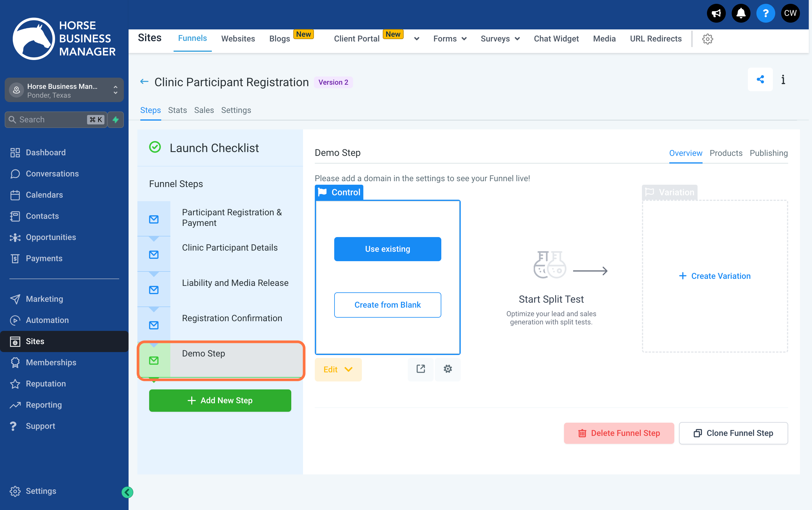Open the CW user avatar menu
812x510 pixels.
[x=790, y=14]
